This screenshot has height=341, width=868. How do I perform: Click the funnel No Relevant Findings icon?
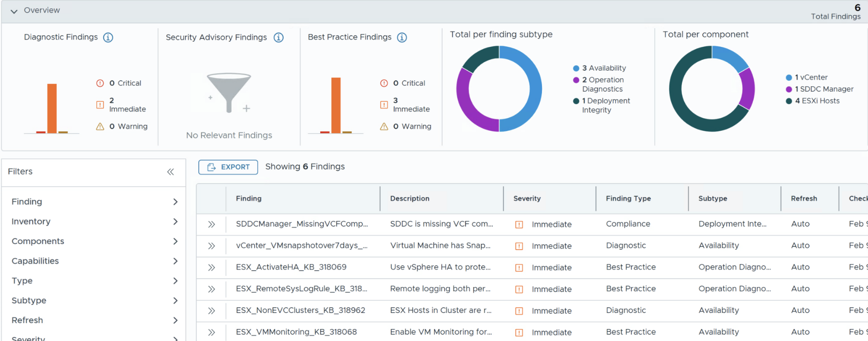[x=229, y=93]
